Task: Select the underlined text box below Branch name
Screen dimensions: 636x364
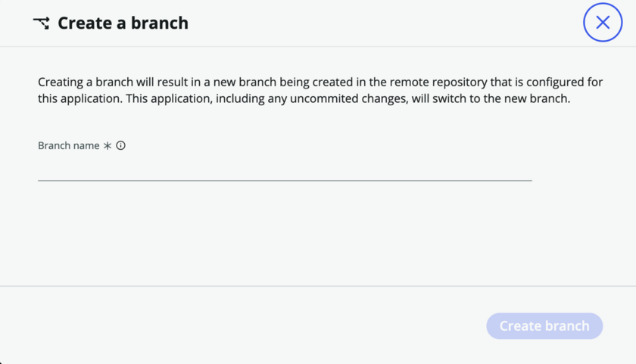Action: [285, 170]
